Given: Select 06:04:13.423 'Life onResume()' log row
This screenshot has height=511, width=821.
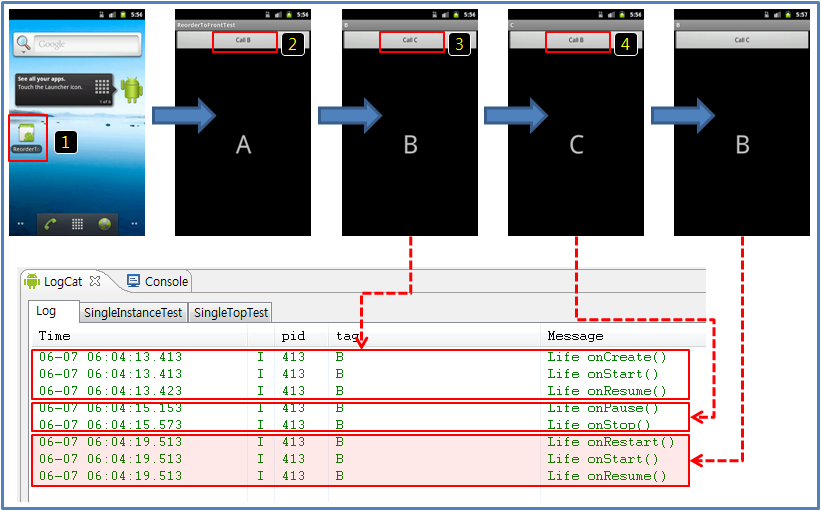Looking at the screenshot, I should [x=360, y=391].
